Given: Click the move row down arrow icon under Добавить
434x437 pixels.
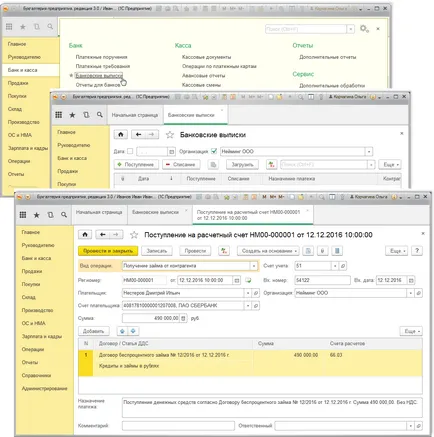Looking at the screenshot, I should [133, 331].
